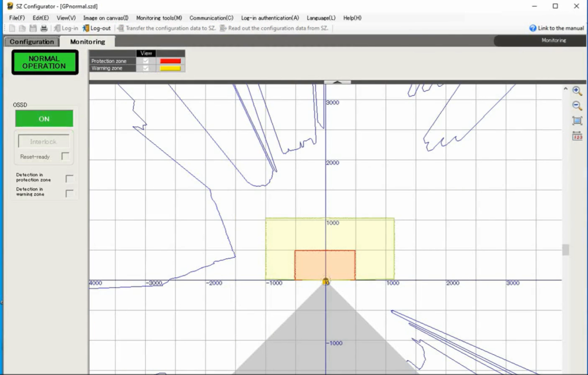Click the print toolbar icon
The height and width of the screenshot is (375, 588).
tap(44, 28)
